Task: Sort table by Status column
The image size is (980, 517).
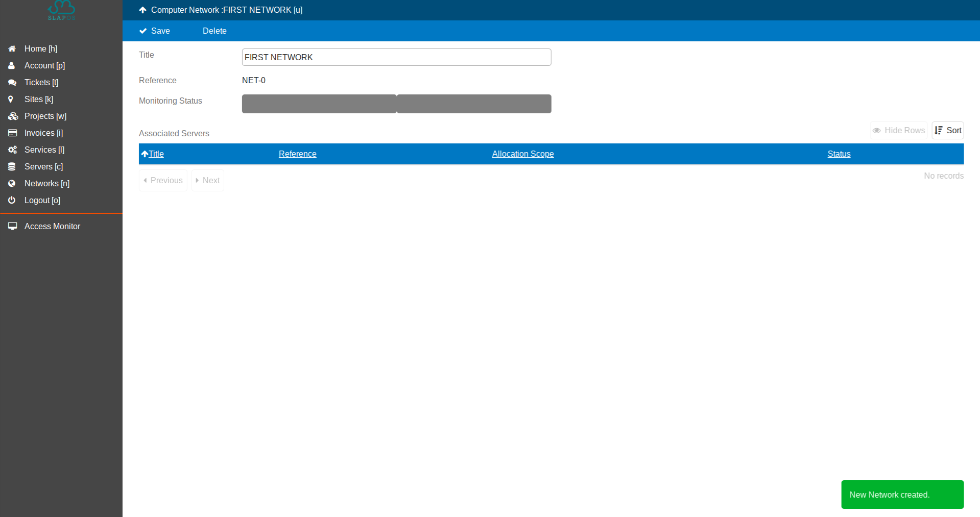Action: (x=839, y=154)
